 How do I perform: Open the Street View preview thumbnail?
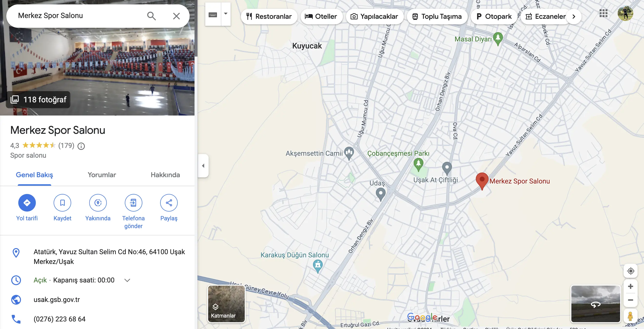(x=595, y=304)
